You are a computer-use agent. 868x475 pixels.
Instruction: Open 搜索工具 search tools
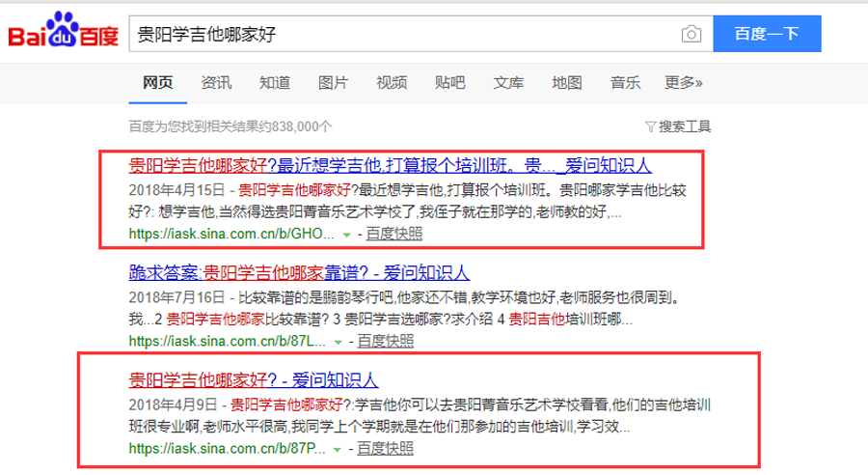[x=685, y=126]
